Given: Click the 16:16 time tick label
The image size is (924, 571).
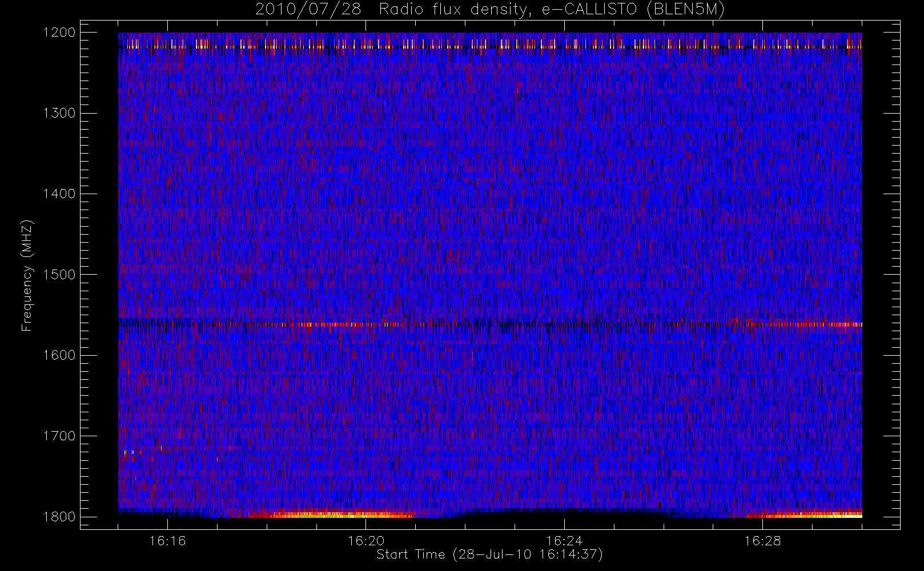Looking at the screenshot, I should [168, 541].
